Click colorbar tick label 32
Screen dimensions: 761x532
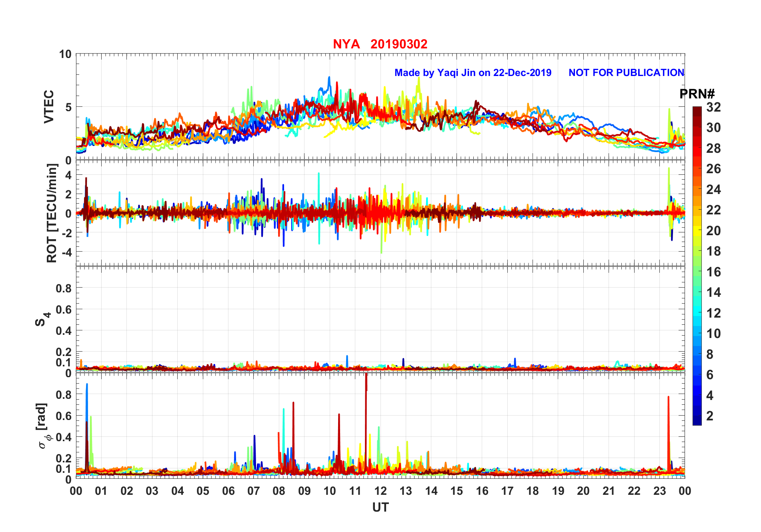(713, 107)
